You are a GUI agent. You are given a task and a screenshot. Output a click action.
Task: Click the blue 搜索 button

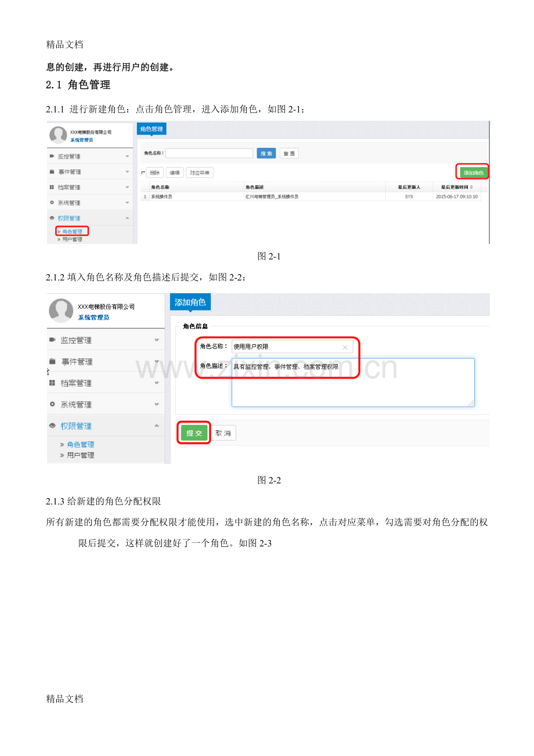coord(266,153)
